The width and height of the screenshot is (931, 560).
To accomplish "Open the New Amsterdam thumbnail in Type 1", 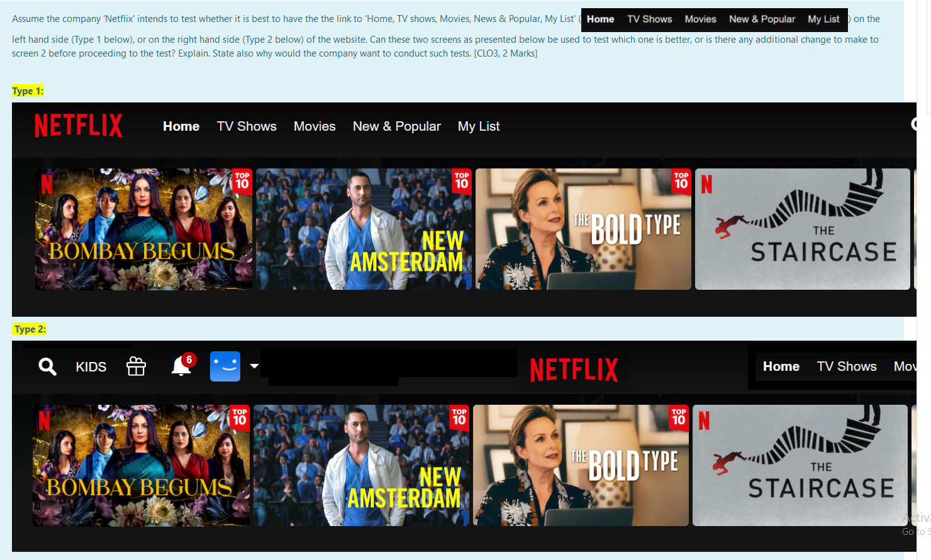I will (364, 229).
